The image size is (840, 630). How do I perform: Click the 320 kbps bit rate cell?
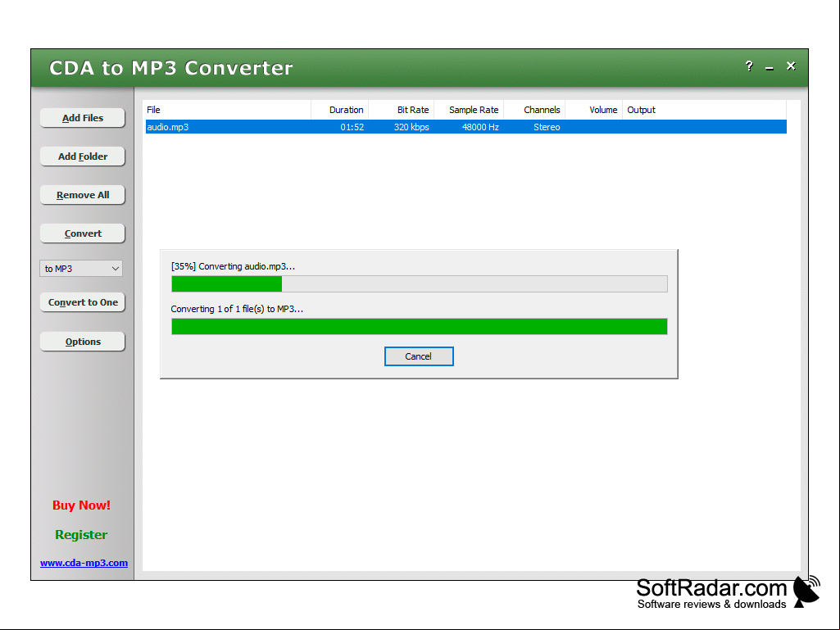[411, 127]
